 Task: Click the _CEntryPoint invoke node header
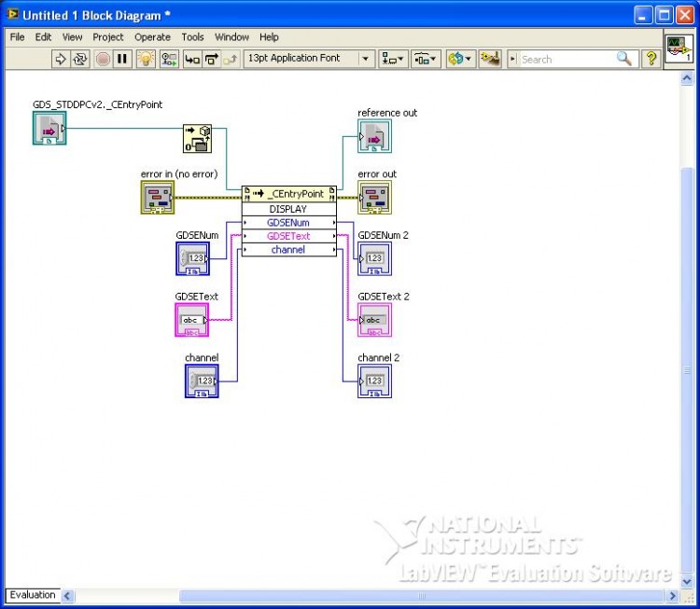point(288,194)
